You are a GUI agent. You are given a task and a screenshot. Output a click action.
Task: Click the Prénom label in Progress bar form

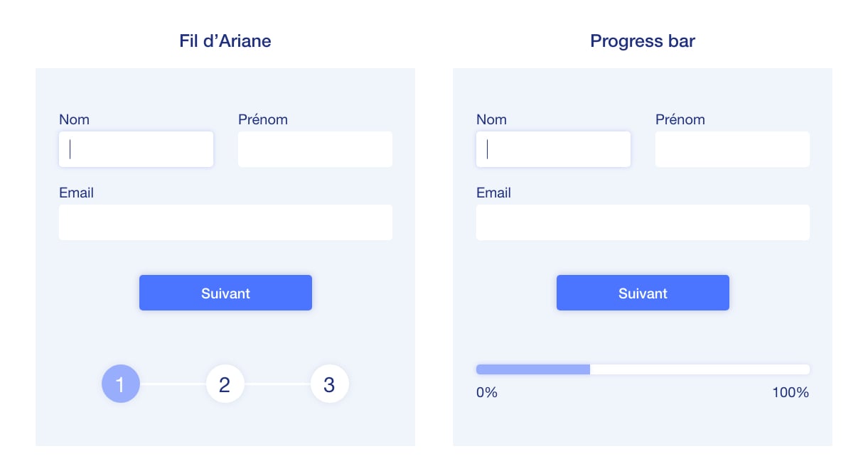680,119
